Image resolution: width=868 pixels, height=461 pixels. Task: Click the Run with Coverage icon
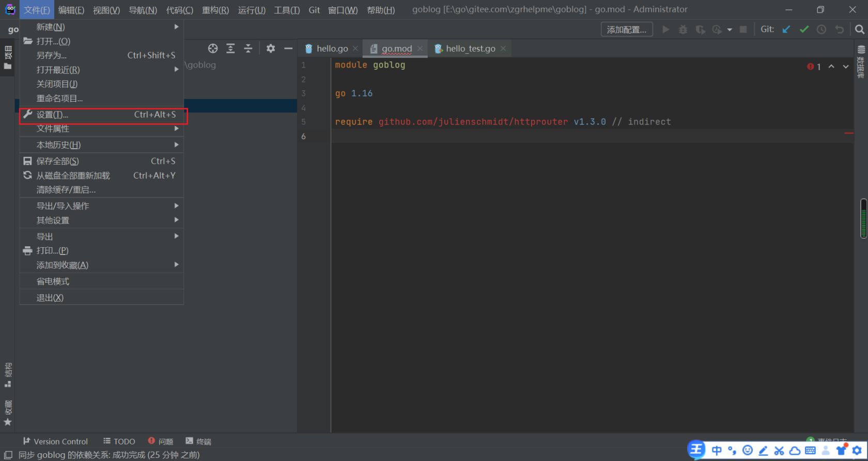click(700, 29)
